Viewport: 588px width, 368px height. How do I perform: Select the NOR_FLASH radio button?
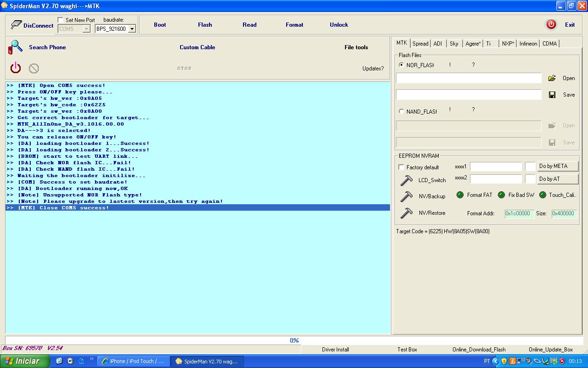pos(401,65)
